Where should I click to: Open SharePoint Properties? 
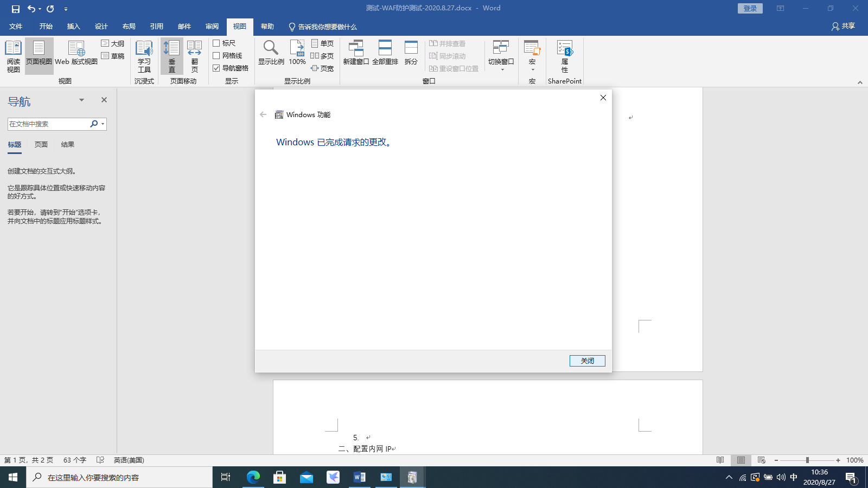tap(565, 56)
